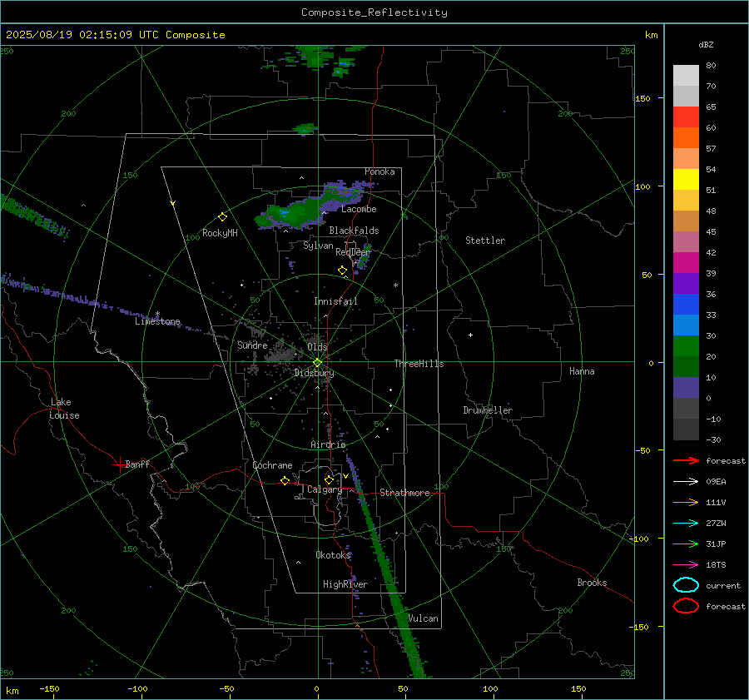
Task: Click the 'RedDeer' city label
Action: [x=353, y=252]
